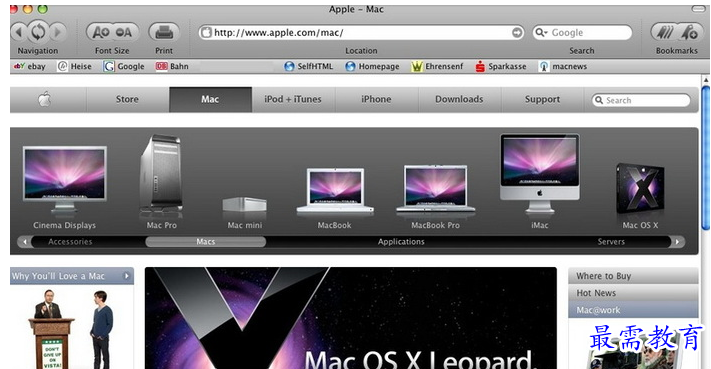Go forward with the forward arrow button
The width and height of the screenshot is (711, 369).
point(58,32)
